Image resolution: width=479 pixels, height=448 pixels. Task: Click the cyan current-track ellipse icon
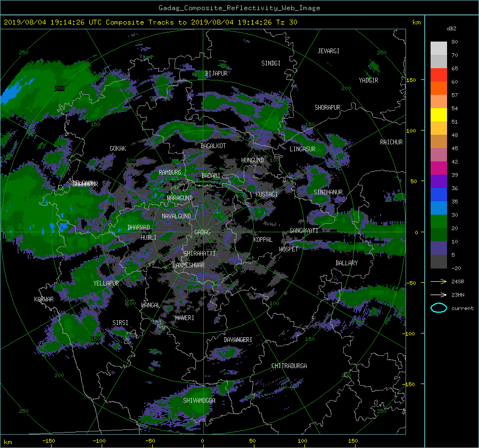tap(439, 308)
